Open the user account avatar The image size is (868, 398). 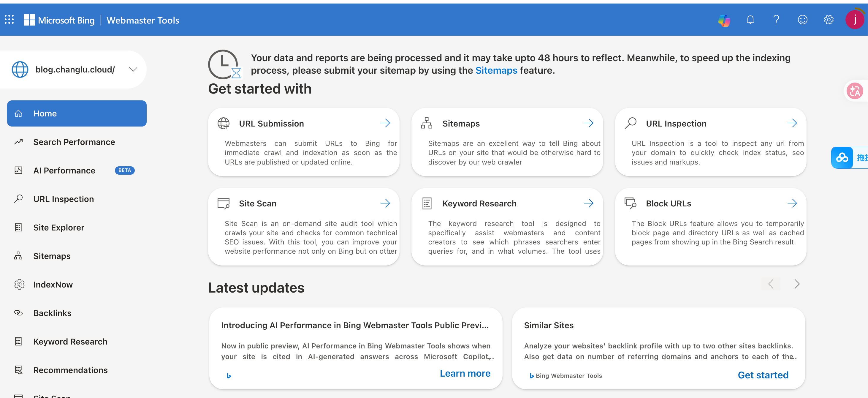(x=855, y=20)
